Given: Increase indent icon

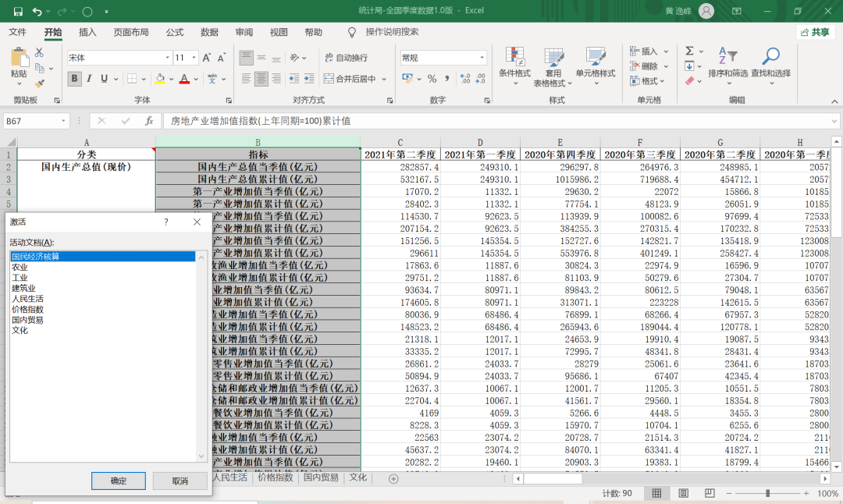Looking at the screenshot, I should point(309,79).
